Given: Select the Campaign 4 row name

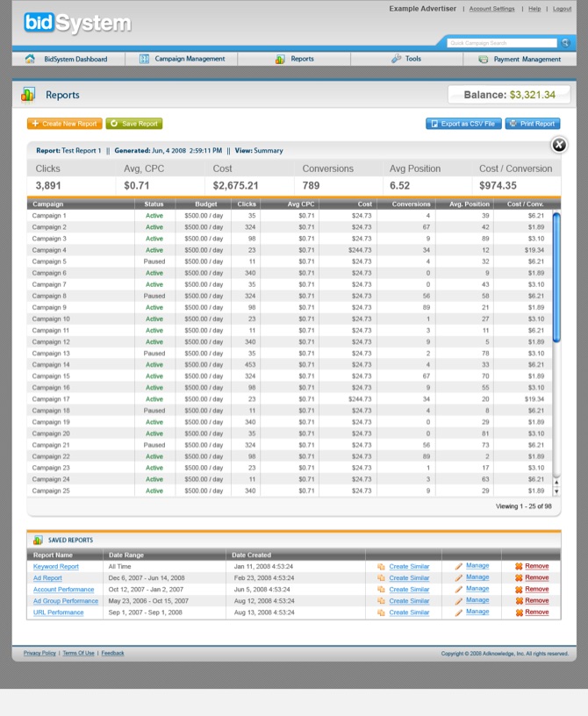Looking at the screenshot, I should click(49, 250).
